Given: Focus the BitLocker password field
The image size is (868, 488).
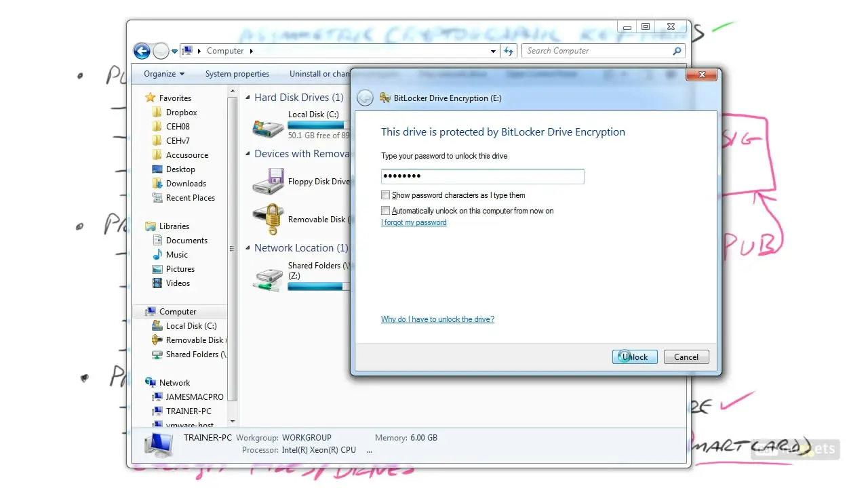Looking at the screenshot, I should [x=482, y=176].
